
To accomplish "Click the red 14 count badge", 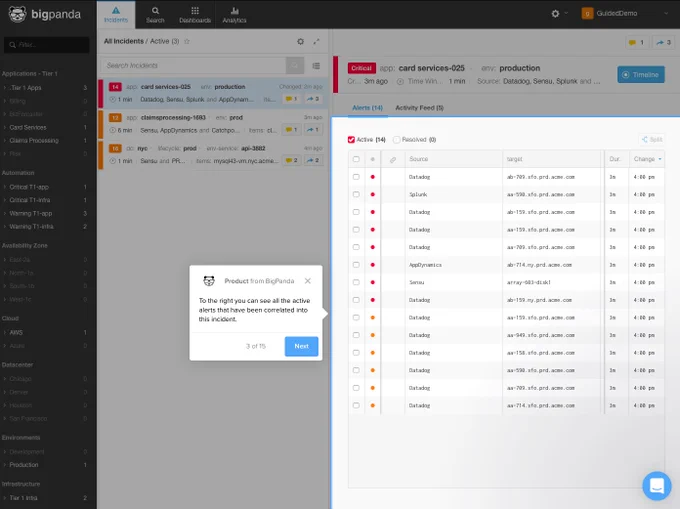I will click(115, 87).
